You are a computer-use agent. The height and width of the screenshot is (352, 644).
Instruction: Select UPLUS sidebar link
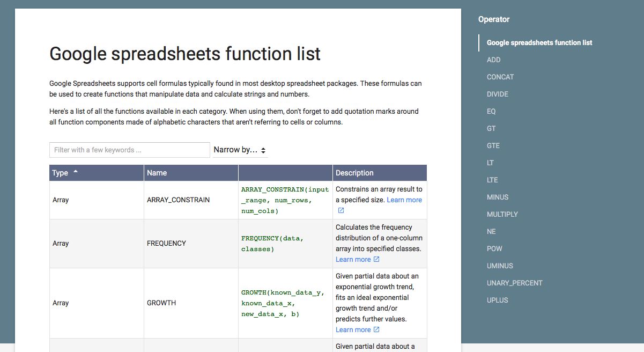pyautogui.click(x=498, y=300)
